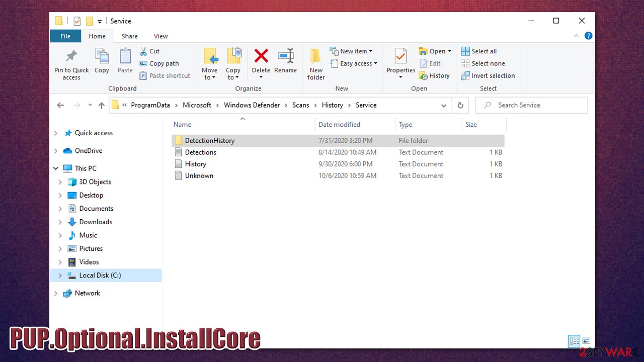Click the Rename icon

(x=286, y=56)
